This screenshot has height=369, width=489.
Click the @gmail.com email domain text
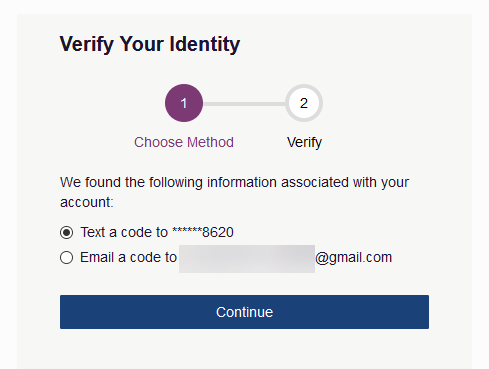click(x=353, y=258)
